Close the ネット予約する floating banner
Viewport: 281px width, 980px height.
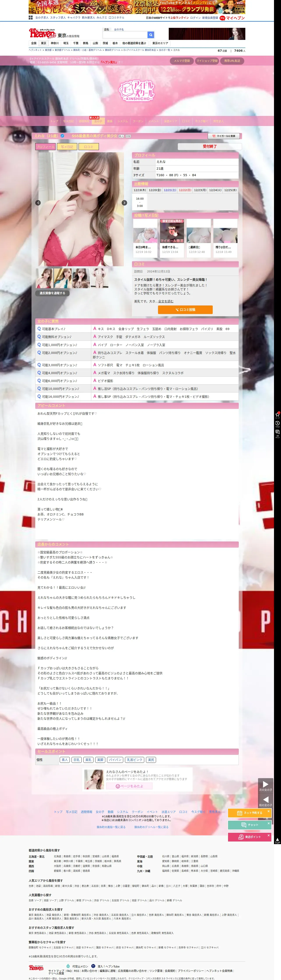click(x=269, y=811)
